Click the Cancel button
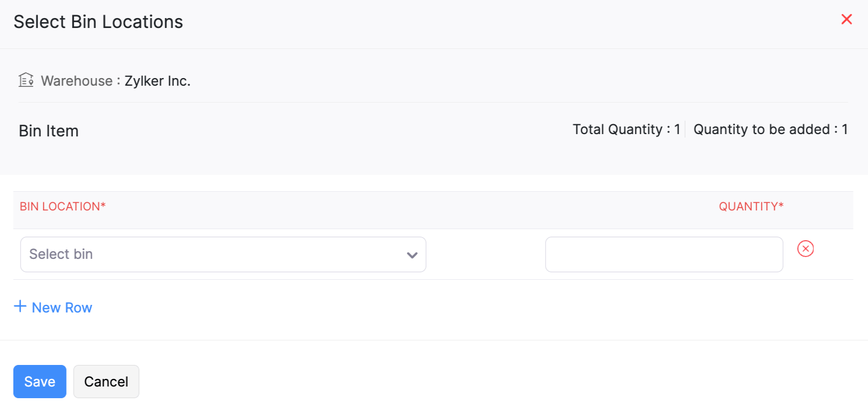The width and height of the screenshot is (868, 411). coord(106,381)
